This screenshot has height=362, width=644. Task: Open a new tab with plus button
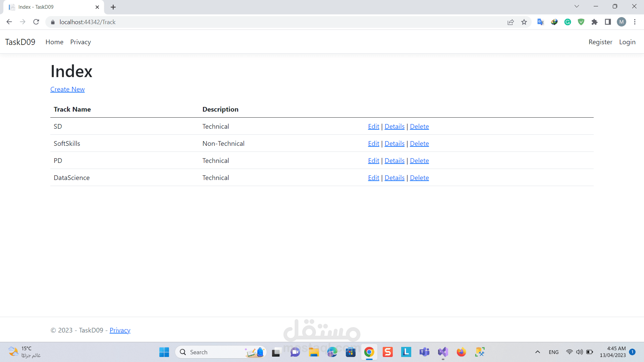(x=113, y=7)
